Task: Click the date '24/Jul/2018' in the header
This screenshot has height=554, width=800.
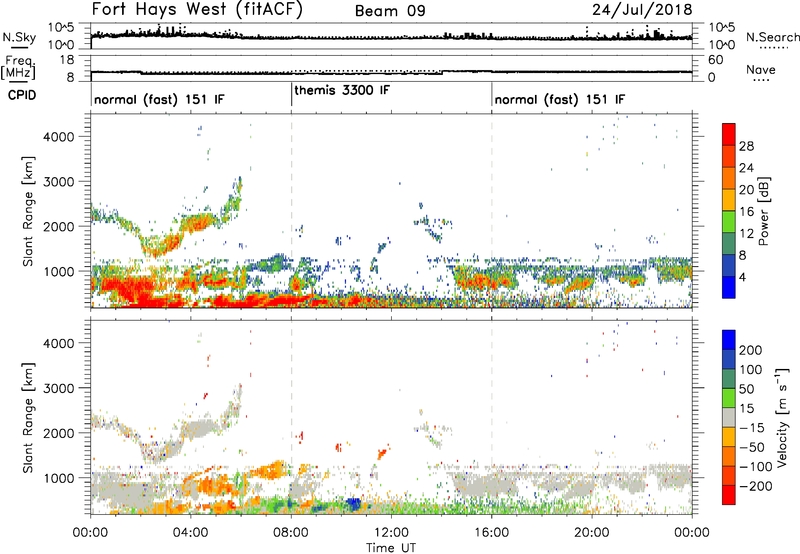Action: coord(642,10)
